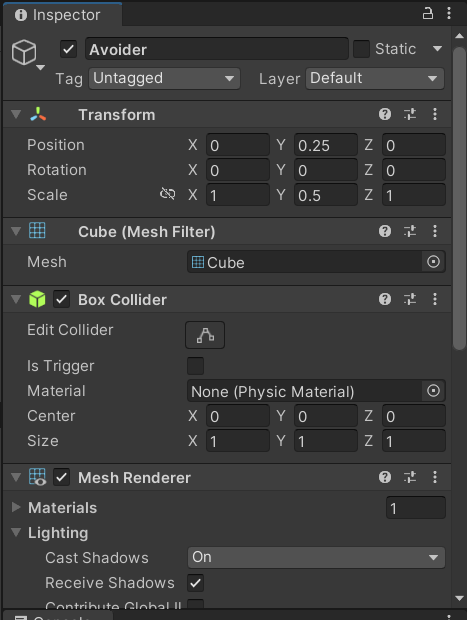Click the Inspector lock icon

coord(427,13)
